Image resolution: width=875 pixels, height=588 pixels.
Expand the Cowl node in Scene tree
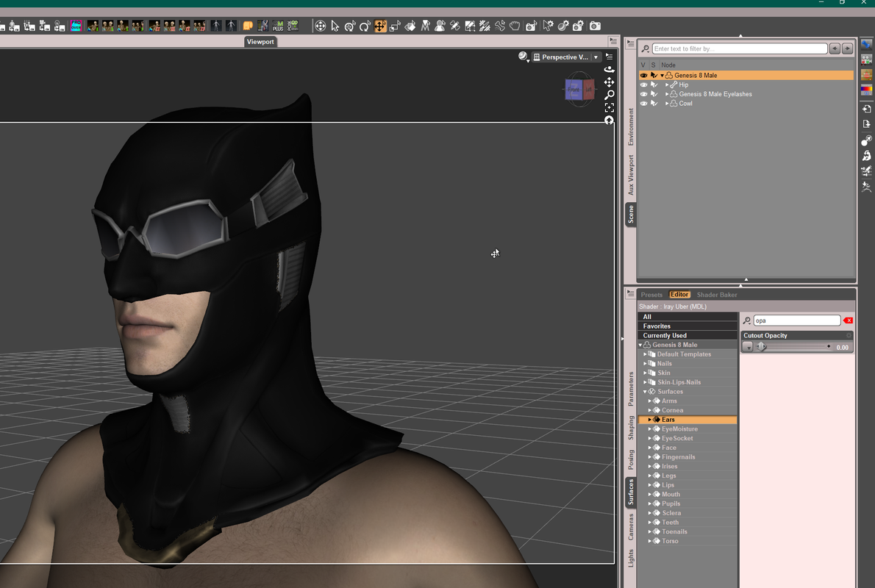[667, 104]
